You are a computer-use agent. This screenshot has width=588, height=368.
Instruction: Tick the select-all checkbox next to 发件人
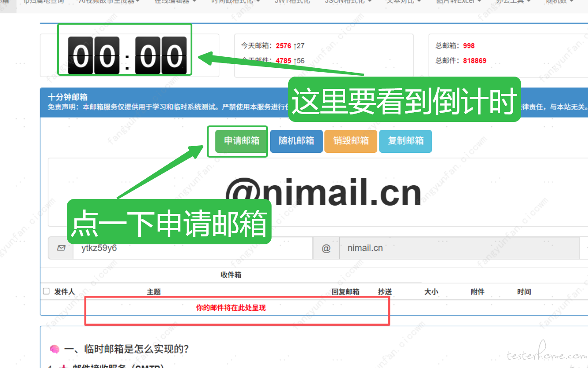(46, 291)
